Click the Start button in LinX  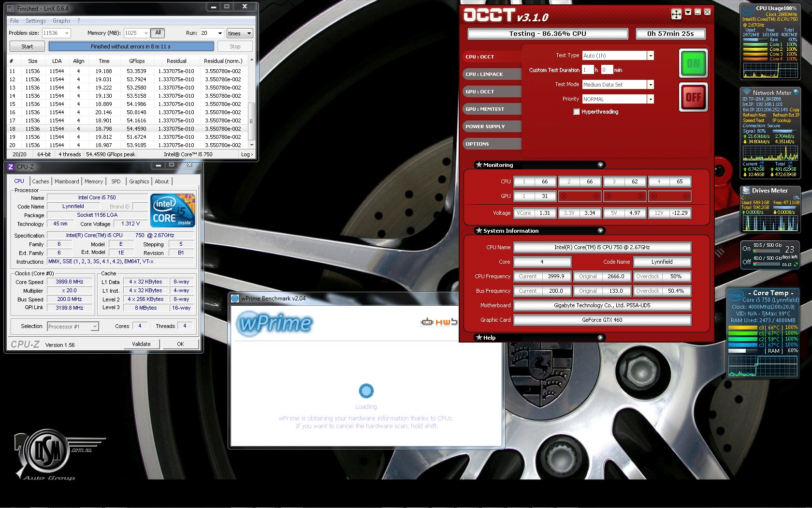pyautogui.click(x=27, y=46)
